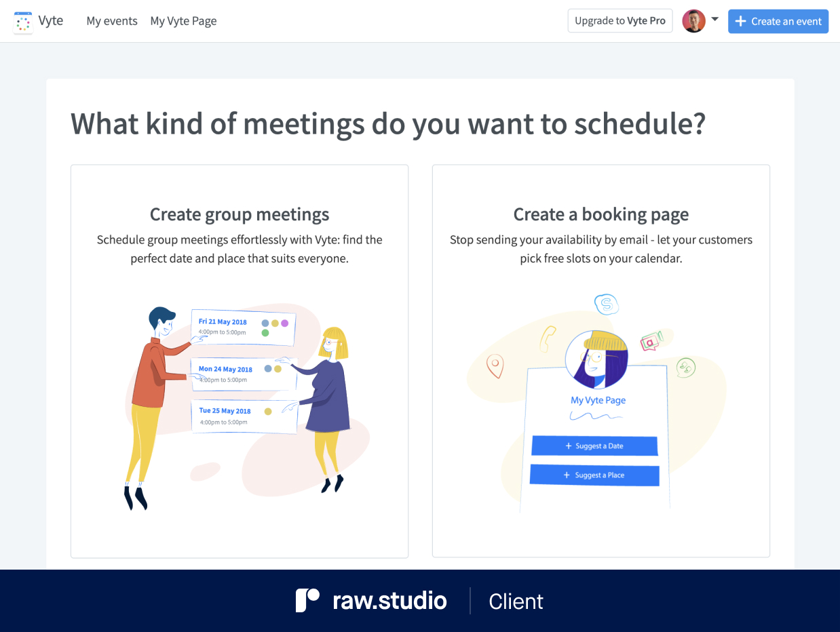Go to My Vyte Page
Image resolution: width=840 pixels, height=632 pixels.
183,21
